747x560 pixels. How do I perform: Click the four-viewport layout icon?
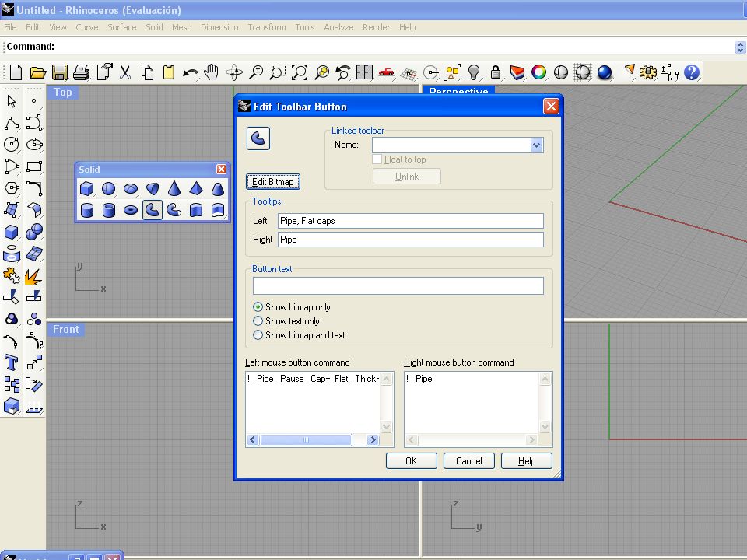point(364,72)
